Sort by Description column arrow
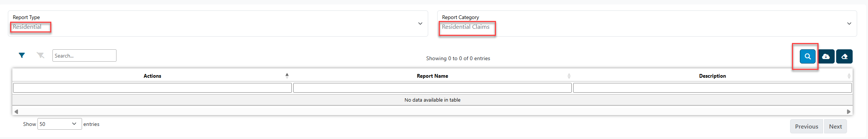 [x=849, y=76]
